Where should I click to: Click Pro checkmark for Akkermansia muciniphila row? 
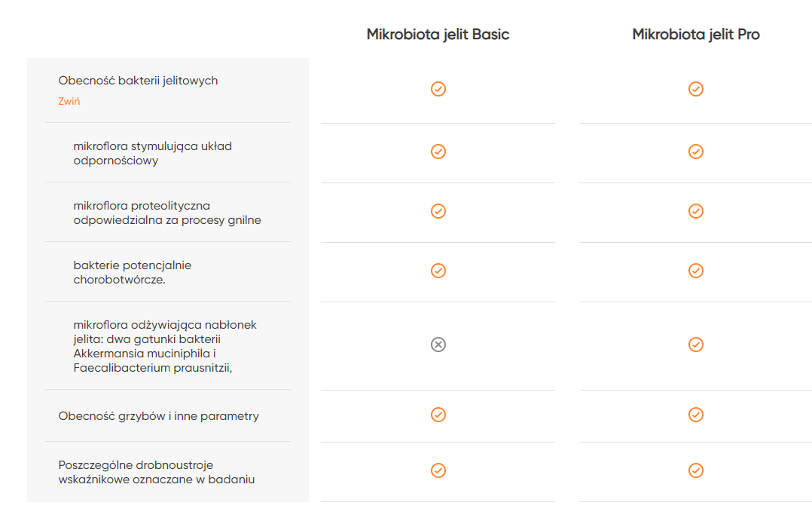click(x=695, y=345)
